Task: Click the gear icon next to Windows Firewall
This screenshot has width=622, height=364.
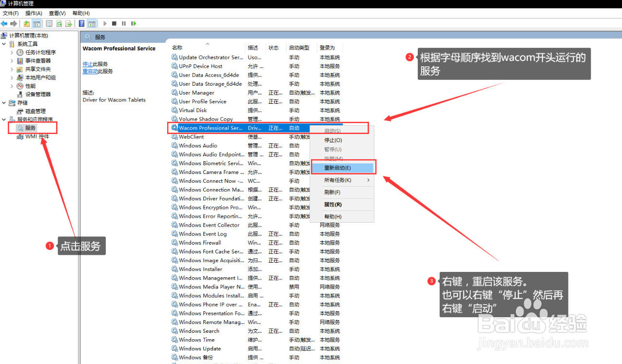Action: click(175, 243)
